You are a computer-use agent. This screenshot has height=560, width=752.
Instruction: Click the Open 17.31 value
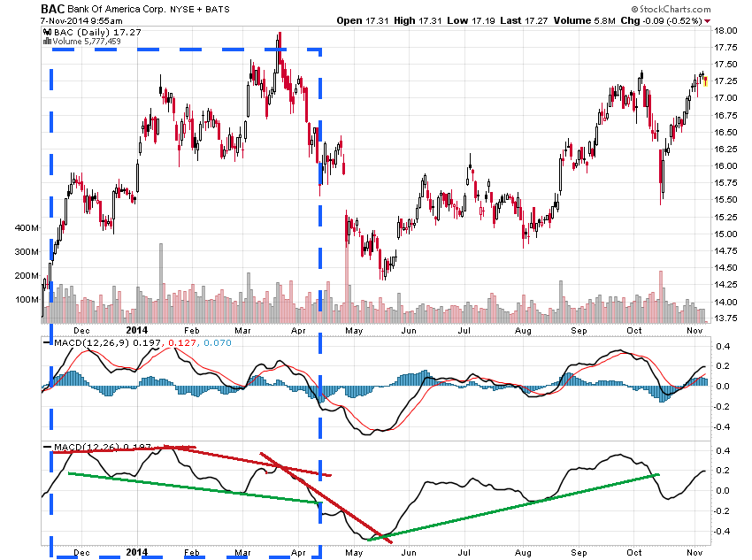pyautogui.click(x=363, y=20)
